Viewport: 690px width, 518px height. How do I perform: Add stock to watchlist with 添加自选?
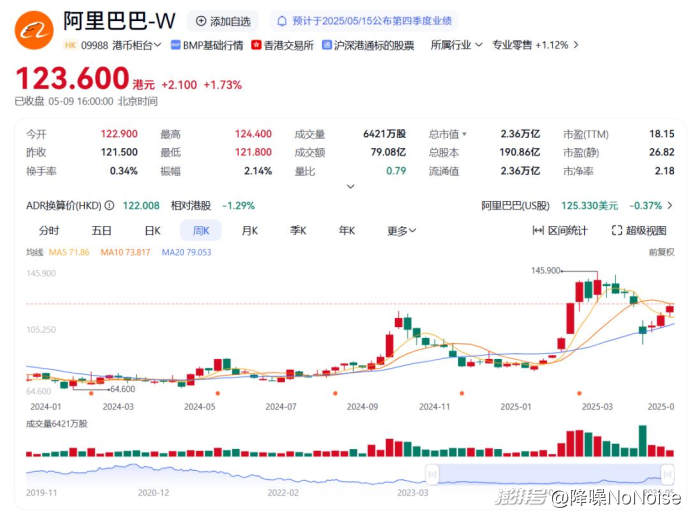[x=223, y=21]
